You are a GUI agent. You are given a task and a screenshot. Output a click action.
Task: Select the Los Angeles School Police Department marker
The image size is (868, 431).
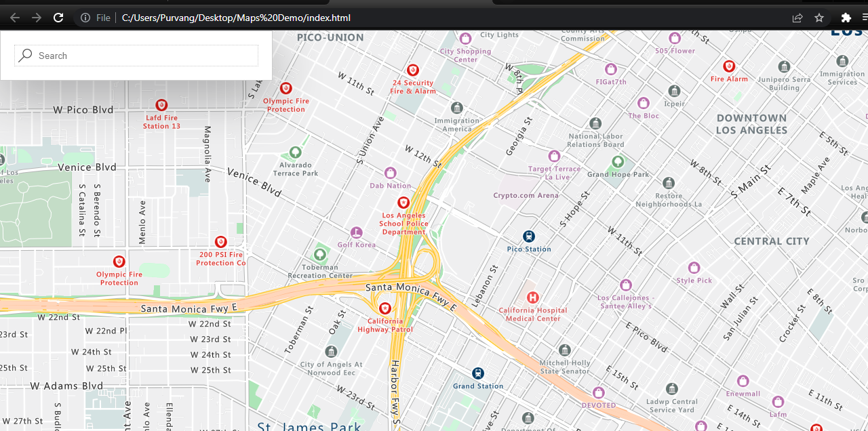pyautogui.click(x=403, y=203)
